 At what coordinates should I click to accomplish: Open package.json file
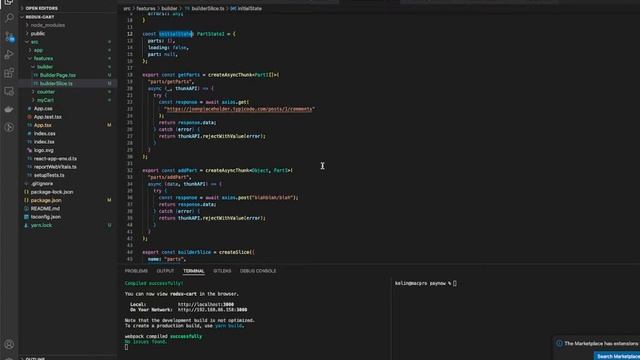(x=46, y=200)
